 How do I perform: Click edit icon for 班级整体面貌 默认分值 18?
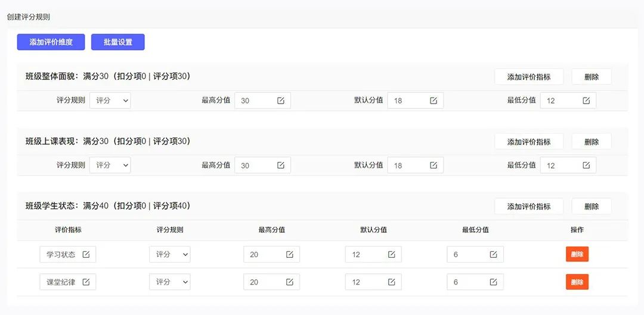434,101
